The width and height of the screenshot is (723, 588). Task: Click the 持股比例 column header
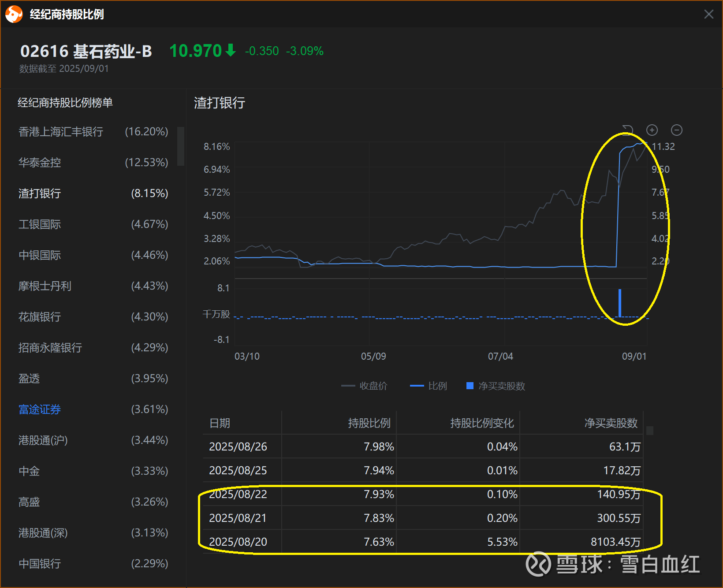pyautogui.click(x=369, y=423)
